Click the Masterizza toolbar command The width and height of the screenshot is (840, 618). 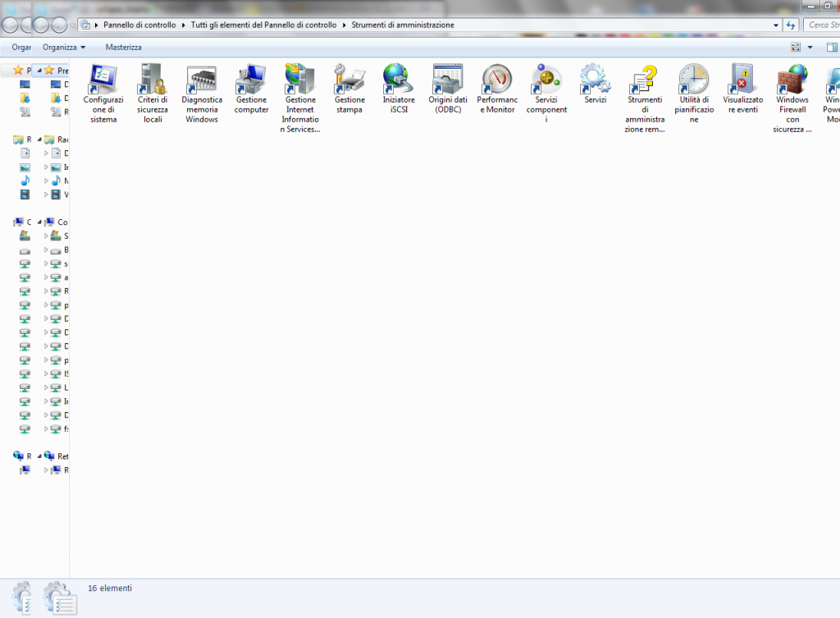click(x=124, y=47)
